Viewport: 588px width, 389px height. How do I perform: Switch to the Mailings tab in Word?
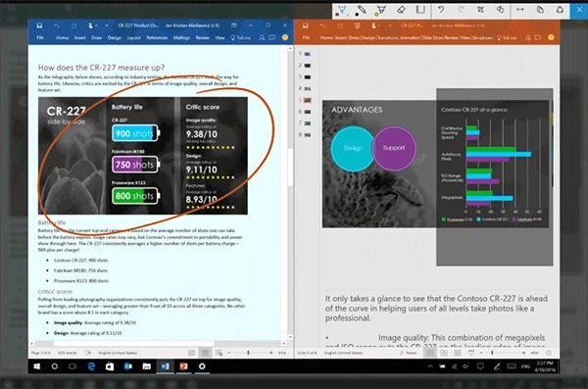point(181,37)
